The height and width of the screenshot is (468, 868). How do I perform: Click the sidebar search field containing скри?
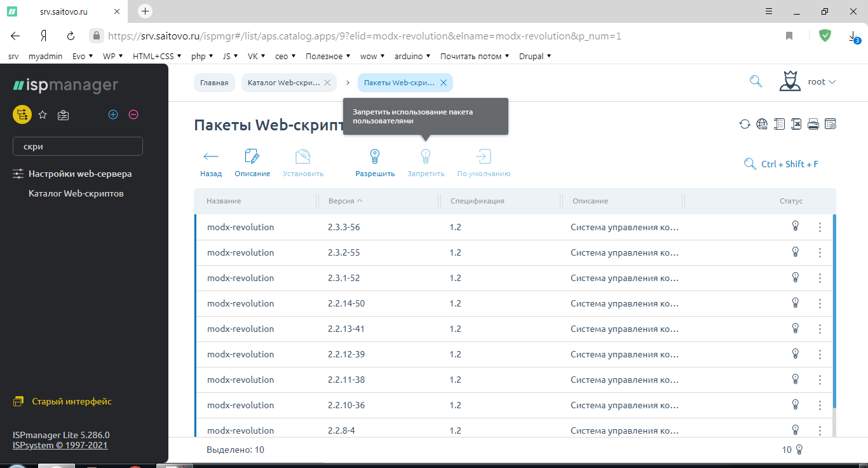[78, 146]
